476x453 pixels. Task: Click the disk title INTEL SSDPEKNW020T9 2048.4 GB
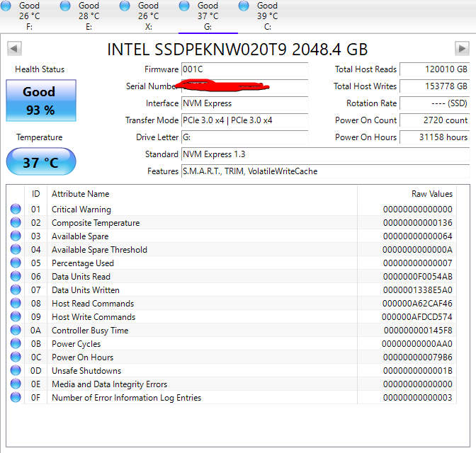(237, 49)
